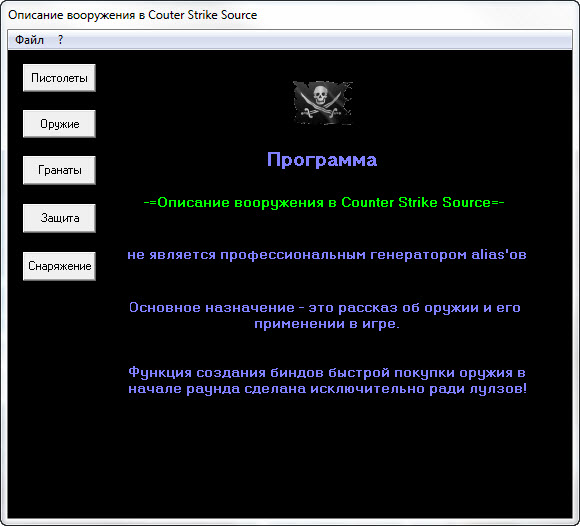Click the word alias'ов
The image size is (580, 526).
[x=499, y=254]
